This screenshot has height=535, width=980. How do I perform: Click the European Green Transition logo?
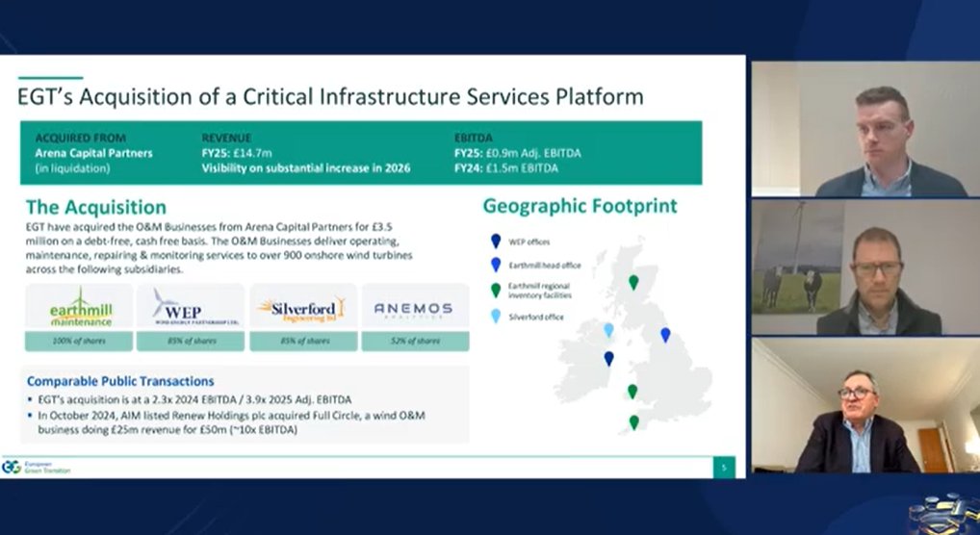tap(36, 467)
